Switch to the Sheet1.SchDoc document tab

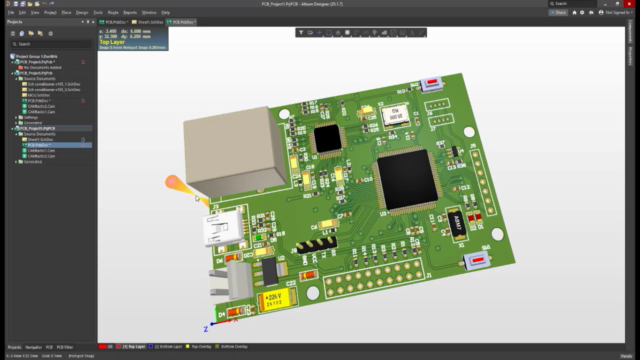(x=147, y=22)
